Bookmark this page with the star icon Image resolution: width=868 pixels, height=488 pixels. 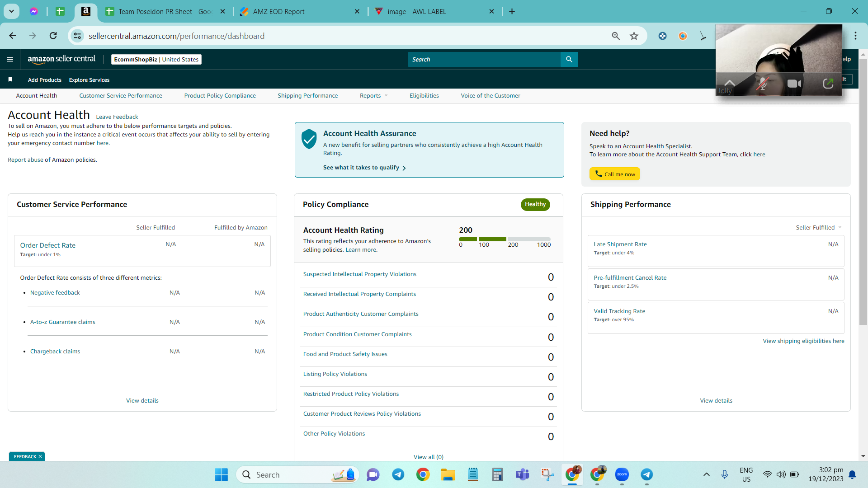(634, 36)
